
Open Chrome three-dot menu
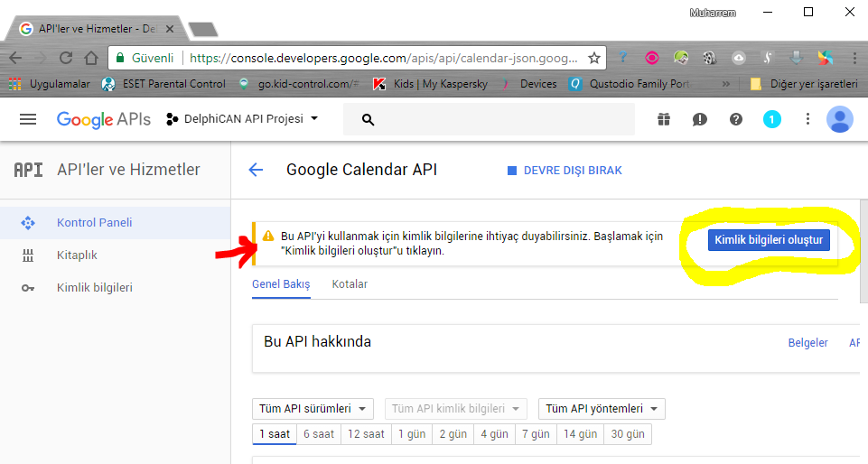(854, 58)
